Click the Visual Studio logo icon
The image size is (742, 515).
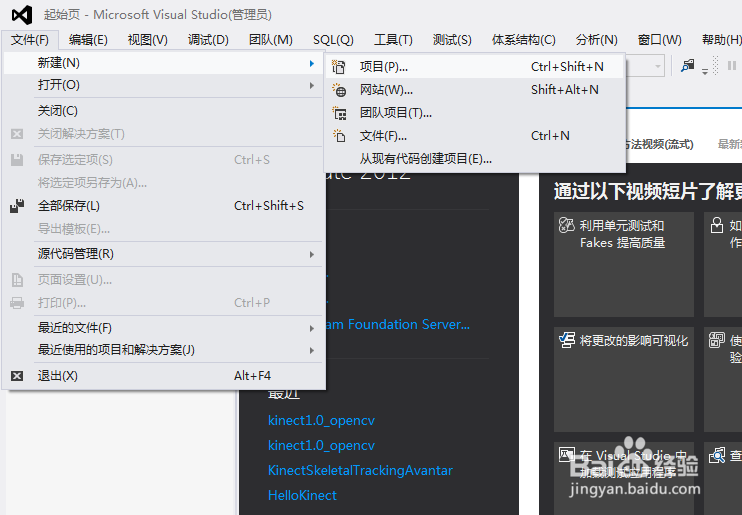22,15
